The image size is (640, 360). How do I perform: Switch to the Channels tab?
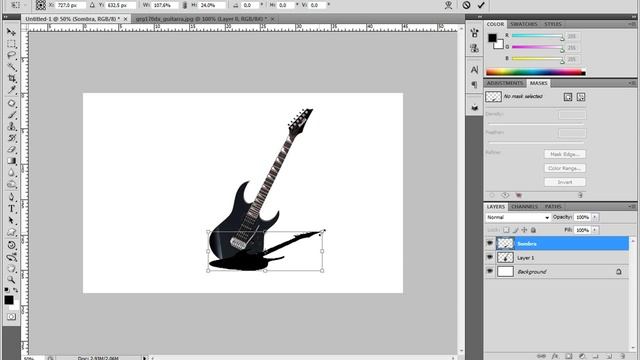click(524, 207)
